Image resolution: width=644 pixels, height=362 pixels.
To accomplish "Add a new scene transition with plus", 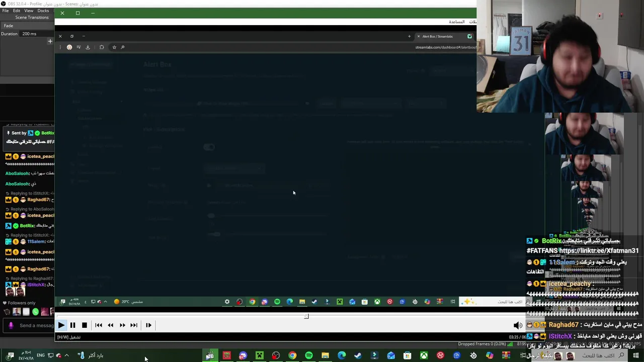I will pyautogui.click(x=50, y=41).
